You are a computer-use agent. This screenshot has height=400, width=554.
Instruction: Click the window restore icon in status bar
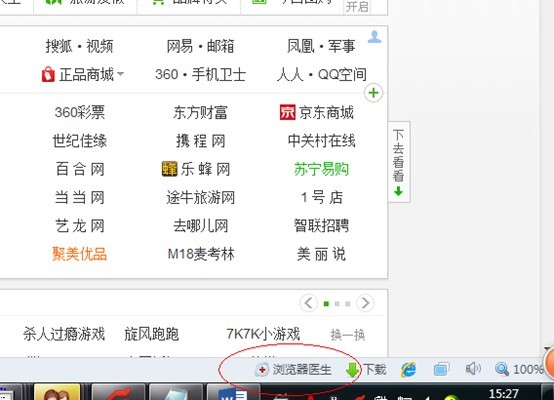441,369
